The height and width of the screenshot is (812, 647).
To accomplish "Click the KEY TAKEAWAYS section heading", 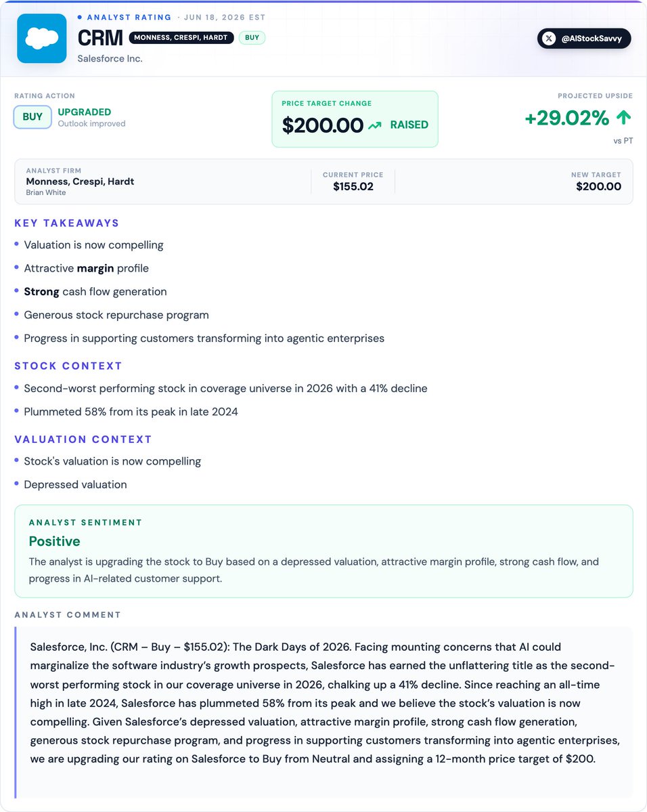I will pyautogui.click(x=67, y=223).
